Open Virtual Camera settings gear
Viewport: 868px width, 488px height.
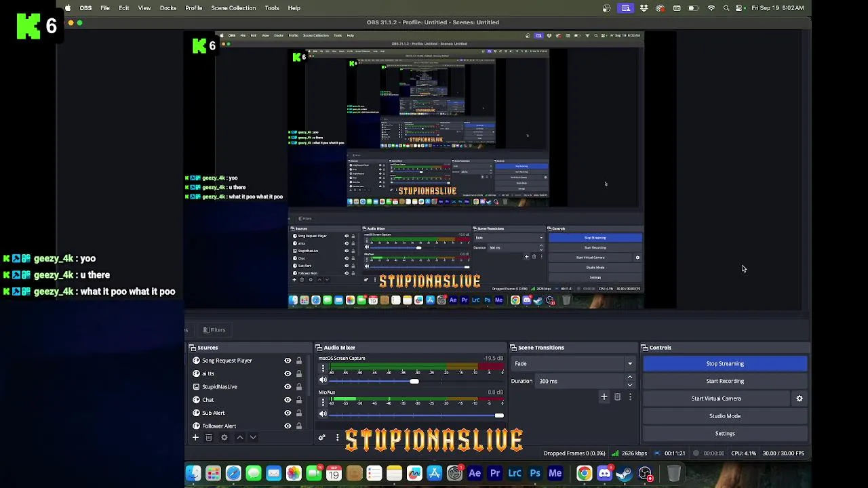[800, 399]
